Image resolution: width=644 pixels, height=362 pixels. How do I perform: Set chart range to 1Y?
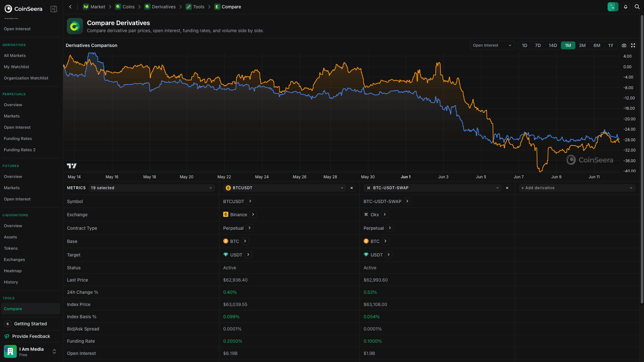pos(611,45)
